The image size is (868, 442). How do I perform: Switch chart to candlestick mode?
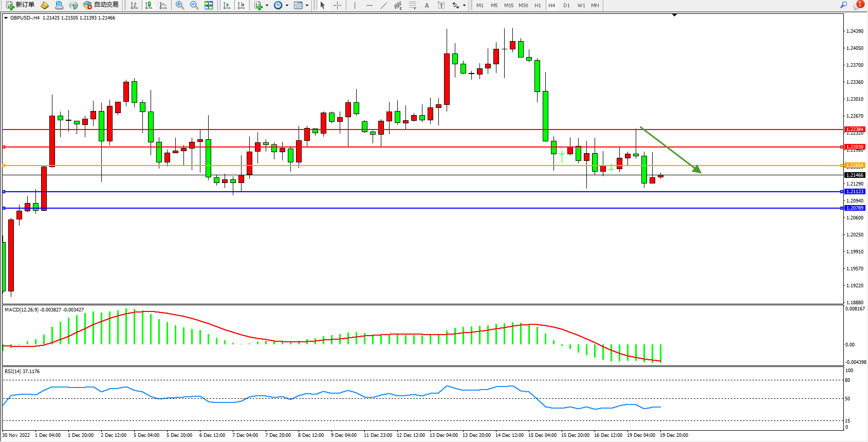[149, 5]
